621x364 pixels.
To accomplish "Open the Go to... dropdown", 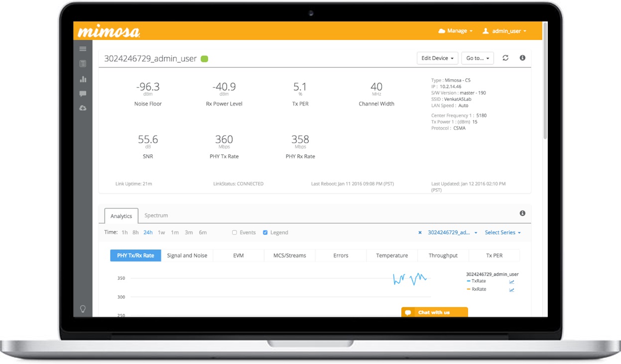I will (x=477, y=58).
